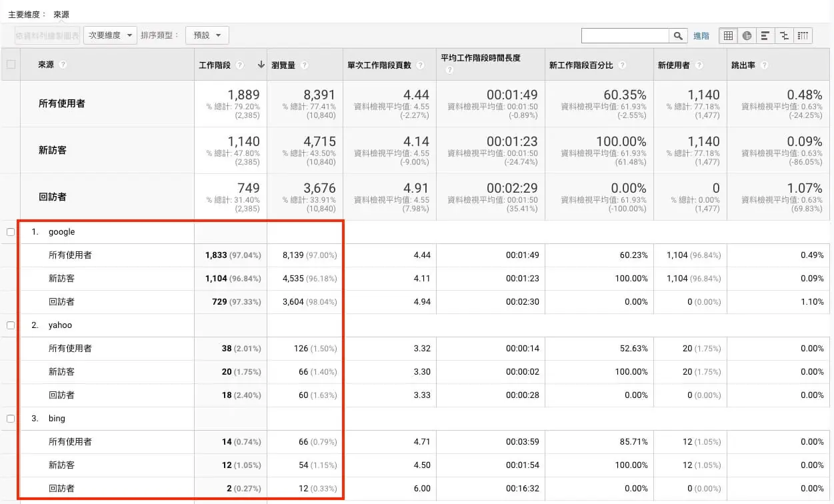Click the help icon next to 新使用者
834x504 pixels.
[698, 65]
